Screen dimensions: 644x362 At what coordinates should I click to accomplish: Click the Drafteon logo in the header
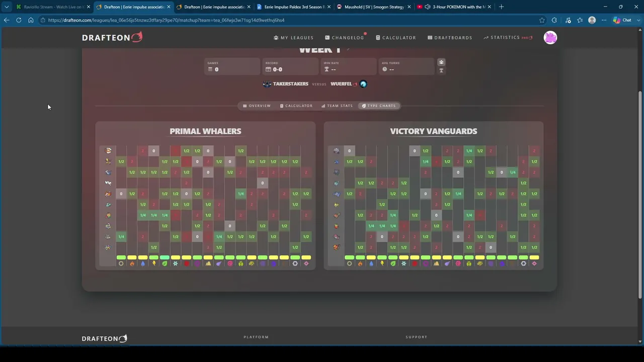[112, 37]
